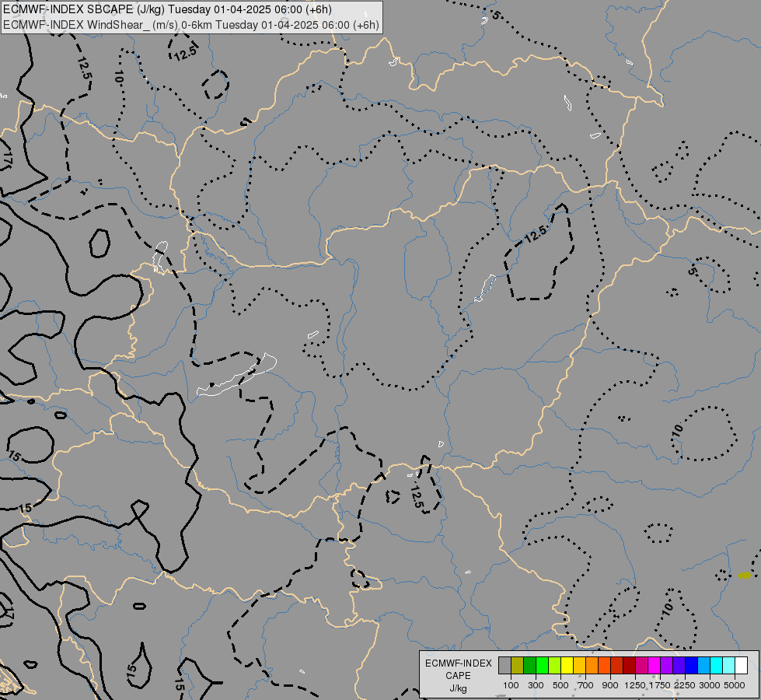Click the crimson-pink legend swatch
Viewport: 761px width, 700px height.
click(x=642, y=666)
